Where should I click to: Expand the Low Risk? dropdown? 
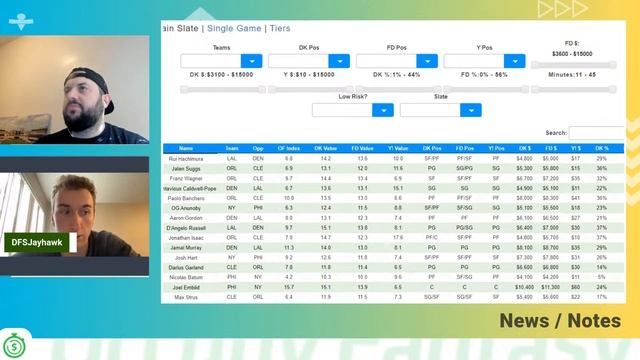(x=383, y=110)
